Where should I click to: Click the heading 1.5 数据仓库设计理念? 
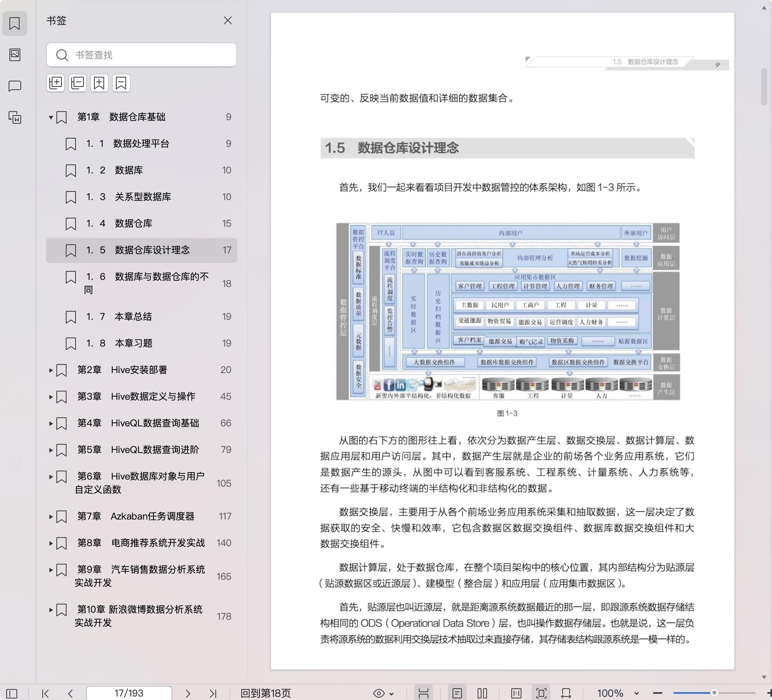(x=391, y=148)
